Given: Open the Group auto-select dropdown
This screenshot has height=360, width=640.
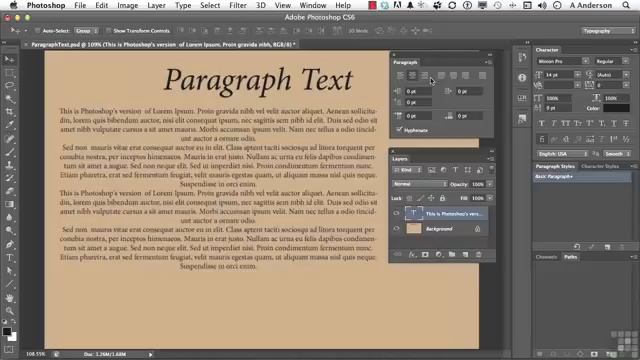Looking at the screenshot, I should 87,31.
